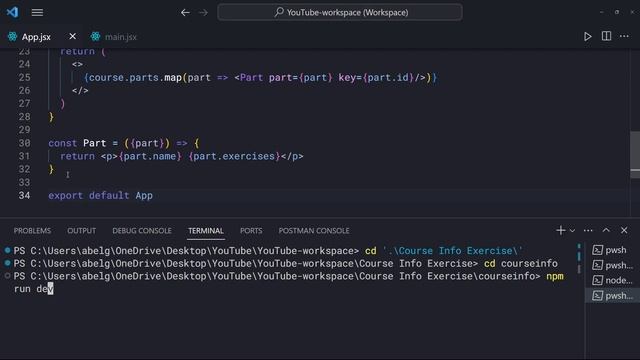Image resolution: width=640 pixels, height=360 pixels.
Task: Select the TERMINAL panel tab
Action: click(x=206, y=231)
